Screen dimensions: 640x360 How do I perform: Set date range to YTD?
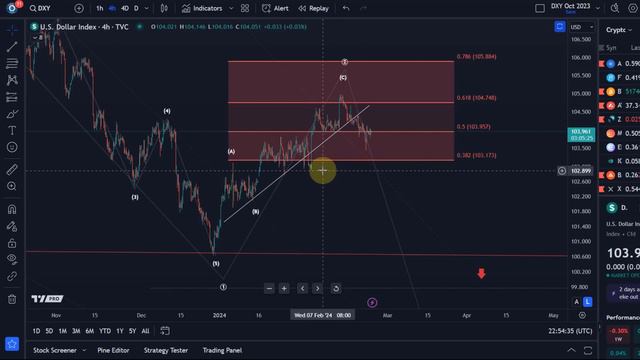(x=105, y=331)
